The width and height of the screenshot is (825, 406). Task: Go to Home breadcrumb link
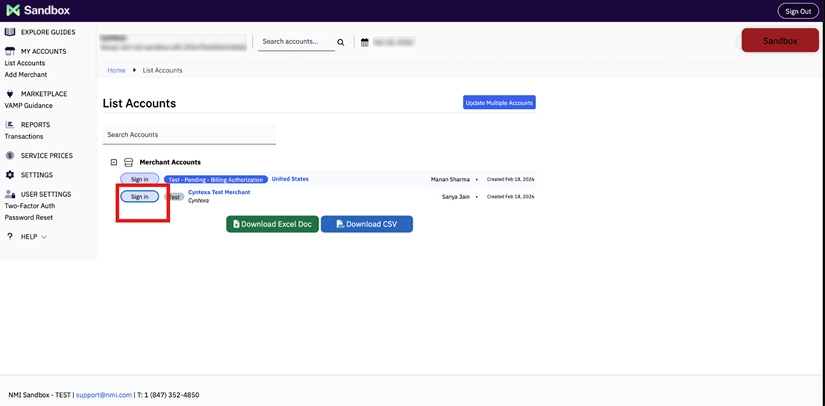pos(116,70)
